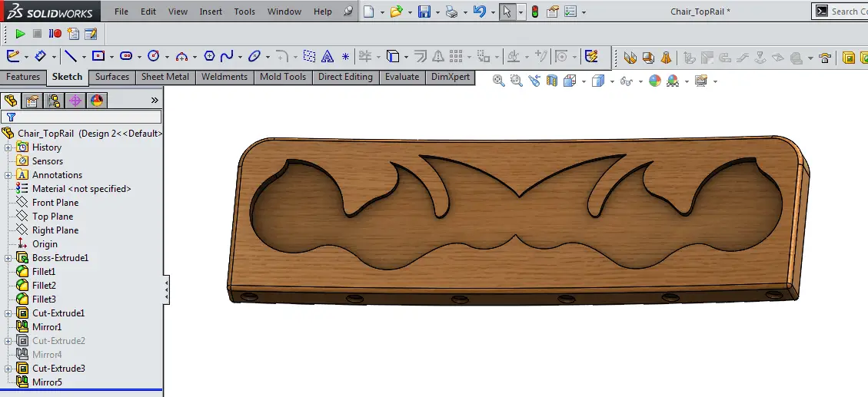Select the Cut-Extrude3 feature
The height and width of the screenshot is (397, 868).
[58, 369]
